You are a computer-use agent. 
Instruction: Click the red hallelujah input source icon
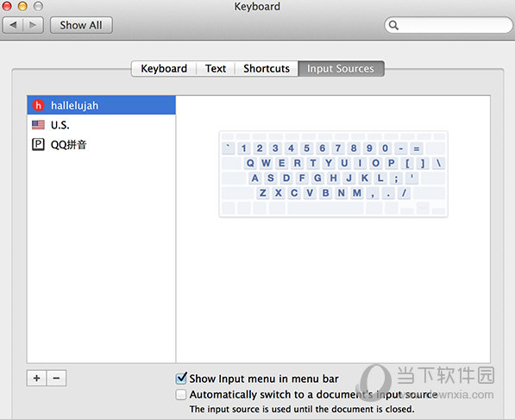[39, 105]
